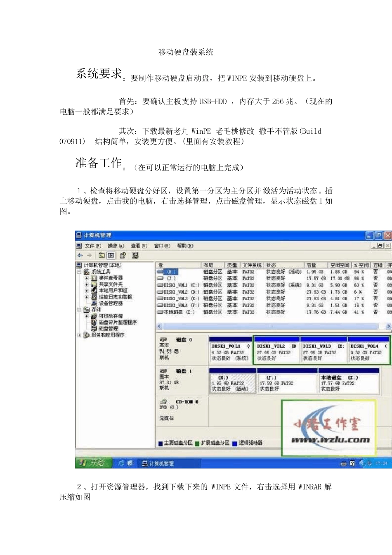392x555 pixels.
Task: Click the 移动硬盘装系统 document title
Action: coord(186,52)
